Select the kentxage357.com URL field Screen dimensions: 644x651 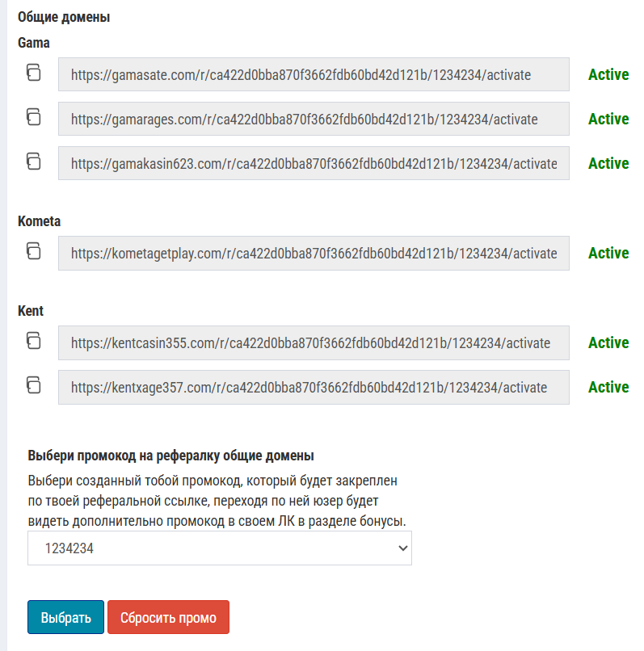click(314, 387)
